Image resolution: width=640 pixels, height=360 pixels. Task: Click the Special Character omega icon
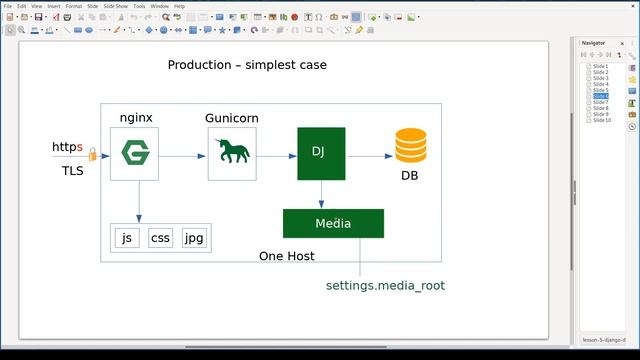coord(319,17)
